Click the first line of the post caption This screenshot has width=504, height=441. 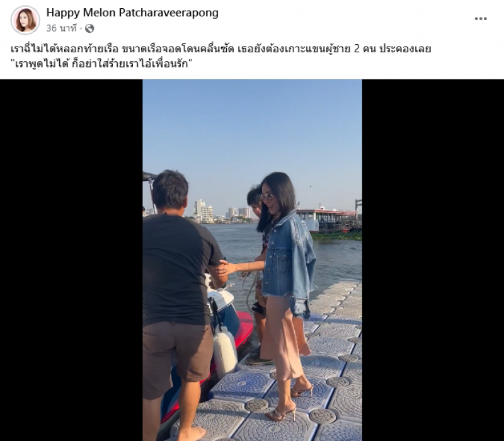pos(221,49)
